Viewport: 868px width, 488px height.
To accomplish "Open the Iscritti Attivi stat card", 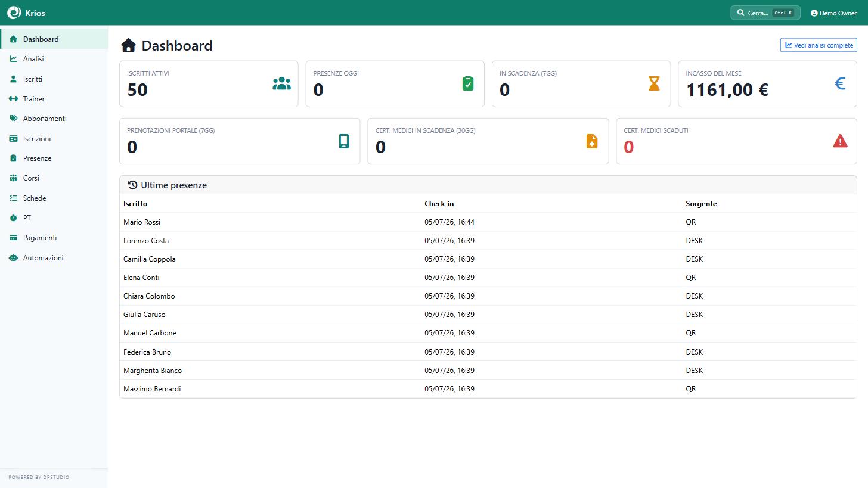I will point(209,84).
